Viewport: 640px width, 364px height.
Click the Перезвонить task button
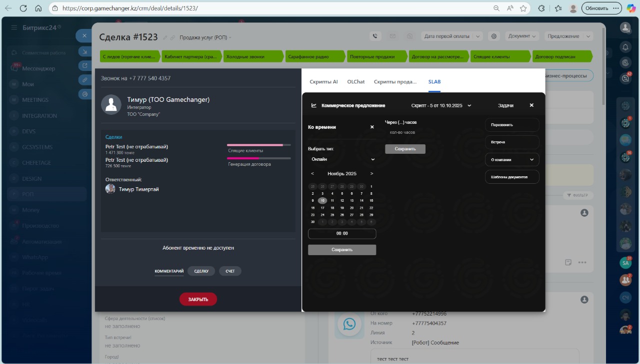[512, 125]
